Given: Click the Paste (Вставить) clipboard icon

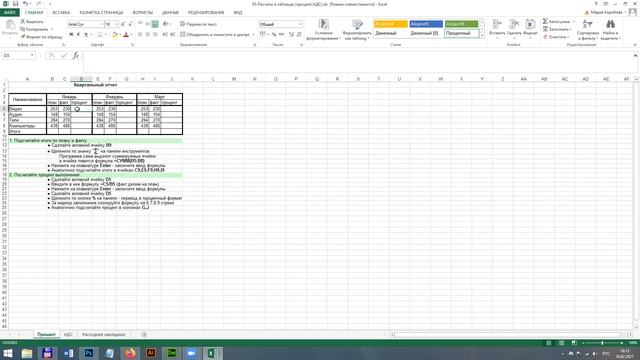Looking at the screenshot, I should click(x=10, y=26).
